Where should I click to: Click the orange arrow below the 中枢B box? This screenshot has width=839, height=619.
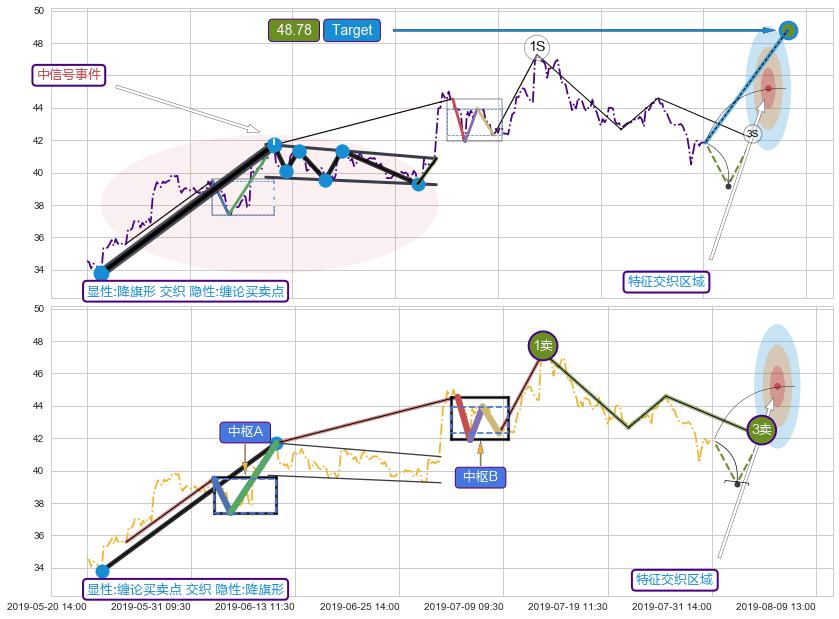click(480, 453)
